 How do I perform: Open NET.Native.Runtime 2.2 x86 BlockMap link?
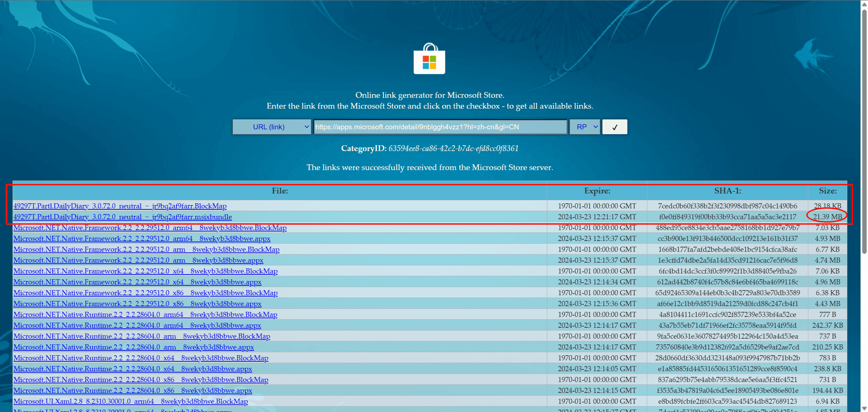click(x=141, y=380)
